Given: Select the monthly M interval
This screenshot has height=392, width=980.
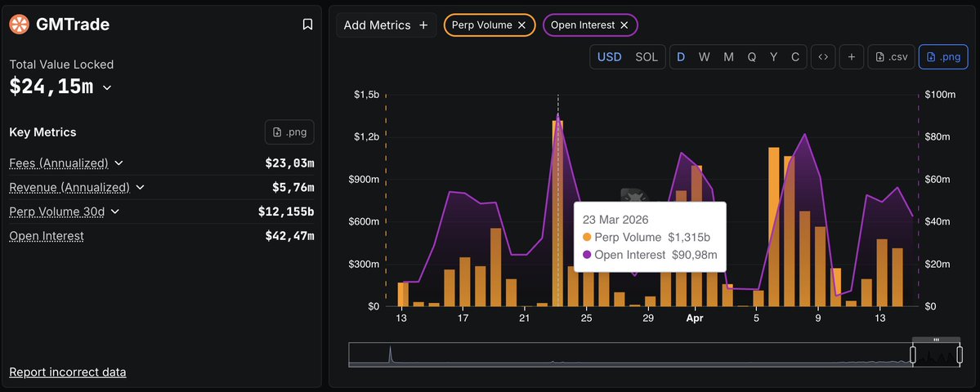Looking at the screenshot, I should pyautogui.click(x=728, y=57).
